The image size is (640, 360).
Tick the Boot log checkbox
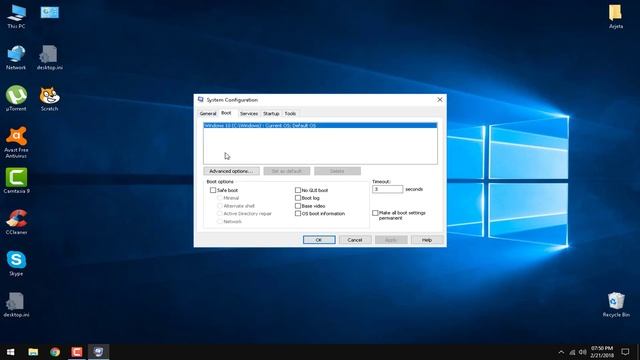click(298, 198)
